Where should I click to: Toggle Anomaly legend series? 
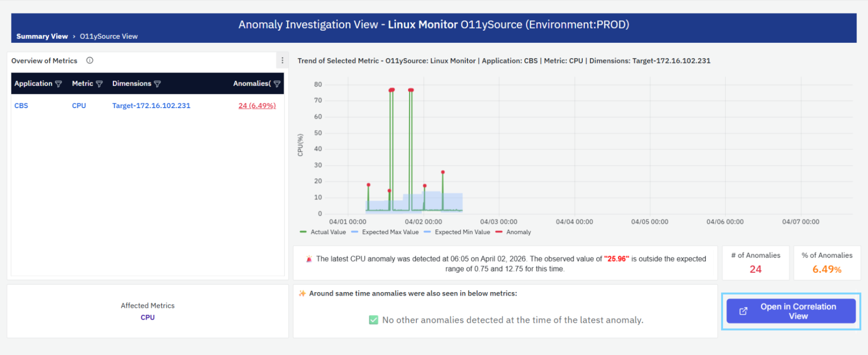pyautogui.click(x=513, y=232)
